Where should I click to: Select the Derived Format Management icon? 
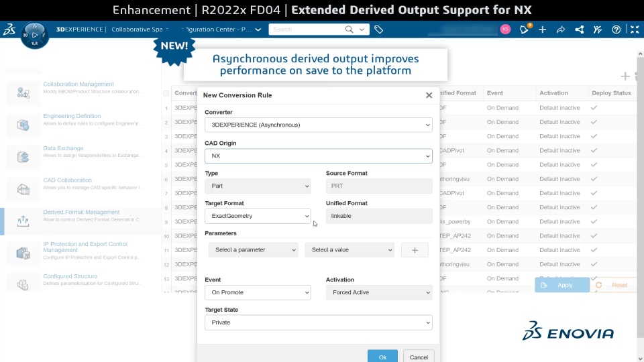[x=23, y=220]
